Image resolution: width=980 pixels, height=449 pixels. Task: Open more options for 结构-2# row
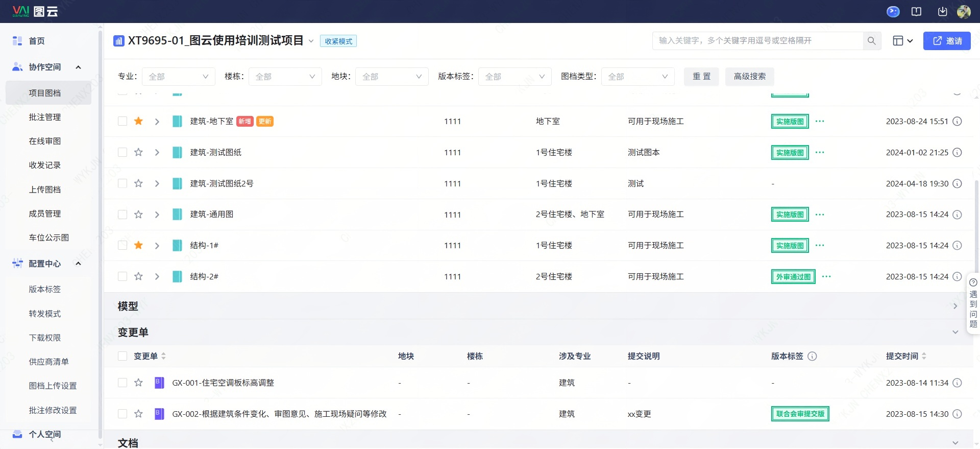(x=826, y=276)
